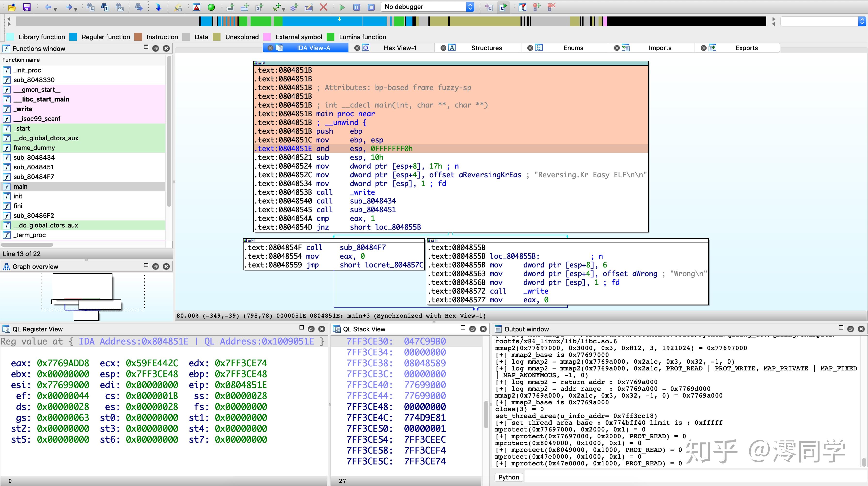The image size is (868, 486).
Task: Open the No debugger dropdown
Action: tap(428, 7)
